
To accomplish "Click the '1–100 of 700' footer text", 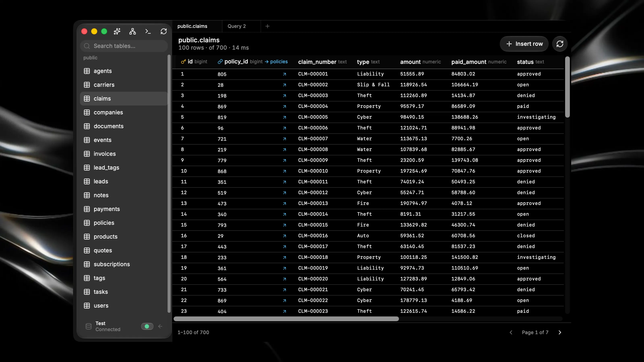I will click(x=193, y=332).
